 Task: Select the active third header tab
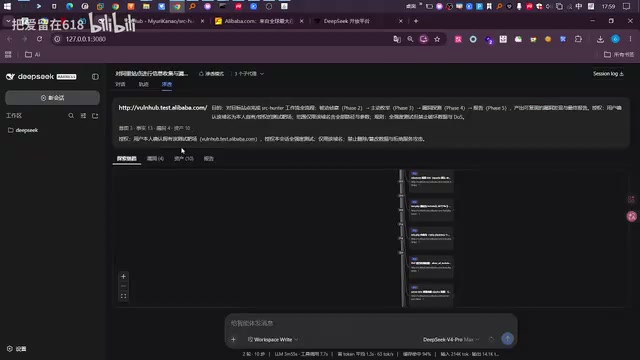167,84
